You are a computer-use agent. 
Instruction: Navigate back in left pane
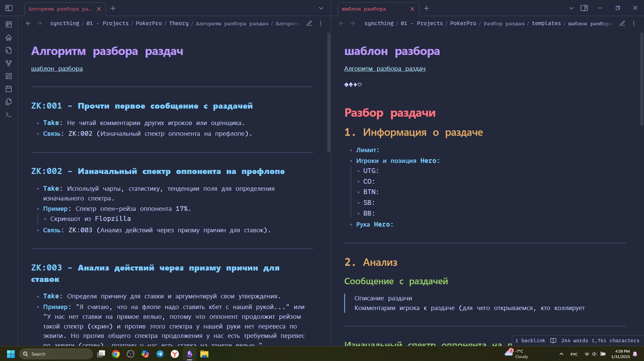(29, 23)
